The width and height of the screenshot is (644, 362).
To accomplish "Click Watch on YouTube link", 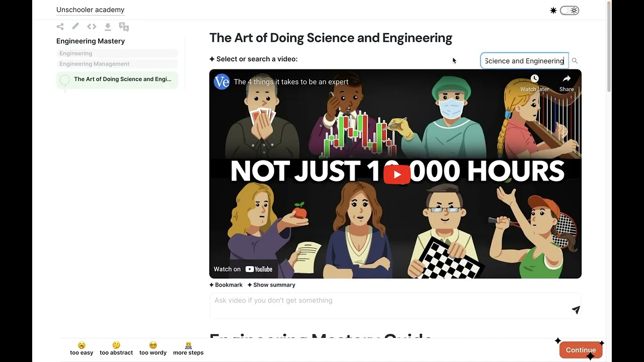I will point(243,269).
